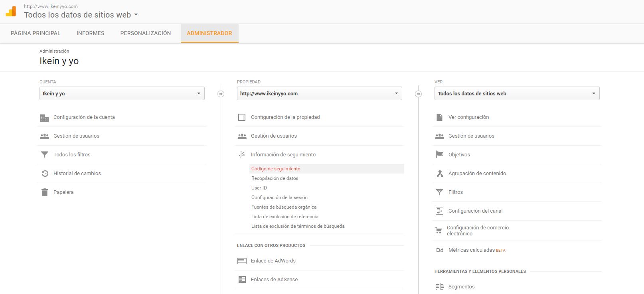Image resolution: width=644 pixels, height=294 pixels.
Task: Open Enlaces de AdSense
Action: coord(274,280)
